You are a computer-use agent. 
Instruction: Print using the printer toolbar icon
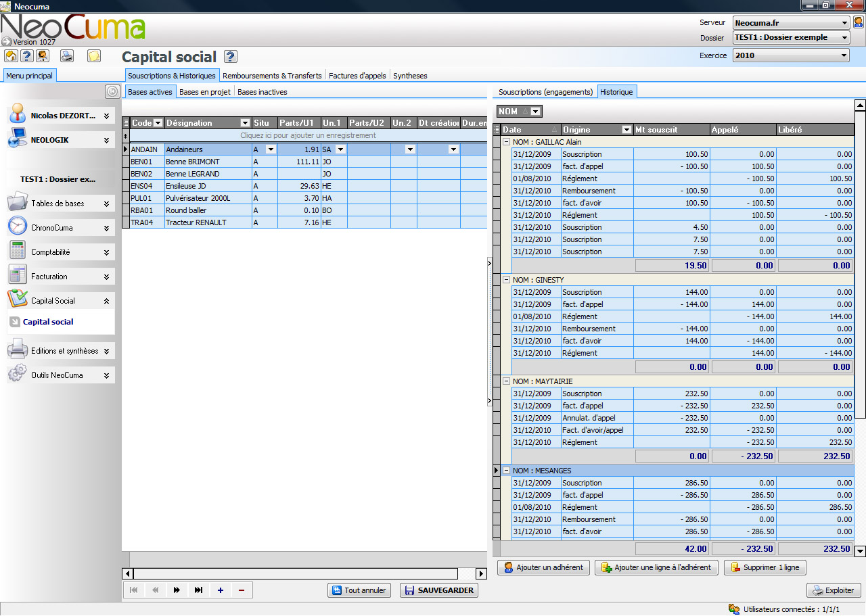[67, 56]
